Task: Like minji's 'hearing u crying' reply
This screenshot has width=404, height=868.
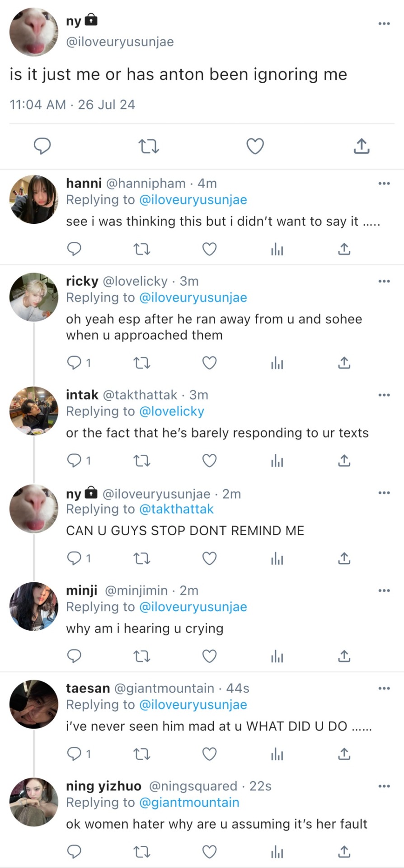Action: [209, 656]
